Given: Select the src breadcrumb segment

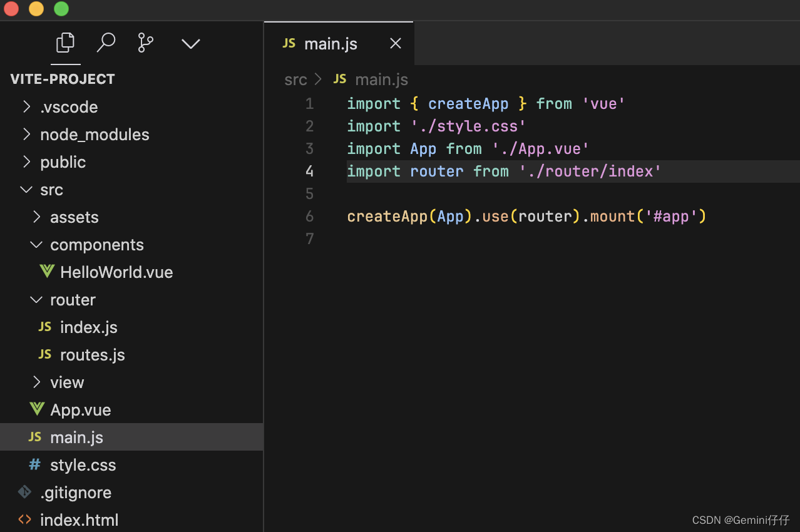Looking at the screenshot, I should 295,79.
